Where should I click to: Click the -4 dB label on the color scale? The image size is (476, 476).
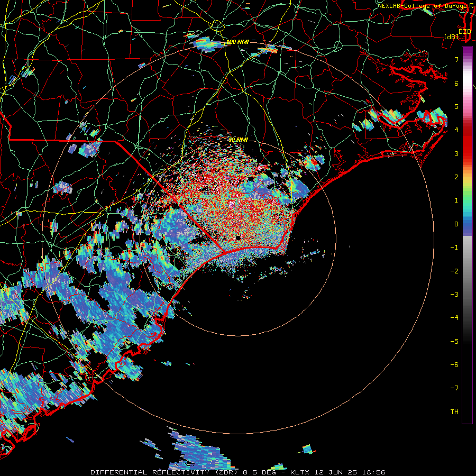[454, 318]
